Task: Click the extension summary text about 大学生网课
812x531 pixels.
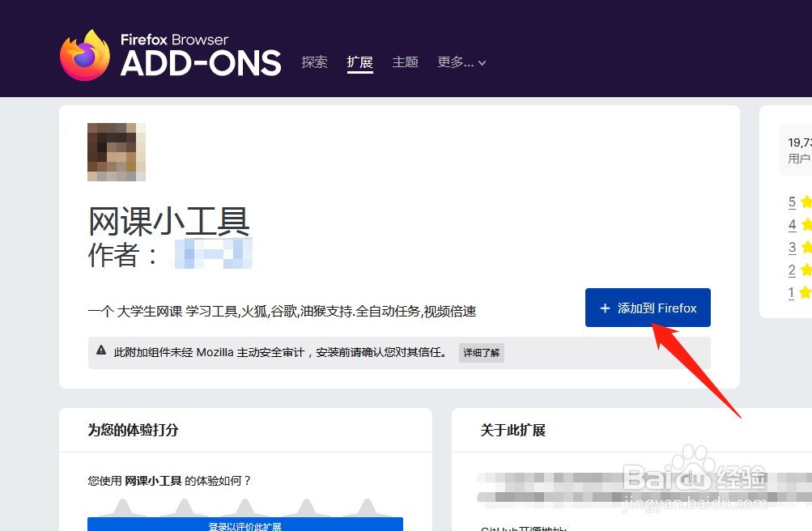Action: pos(283,311)
